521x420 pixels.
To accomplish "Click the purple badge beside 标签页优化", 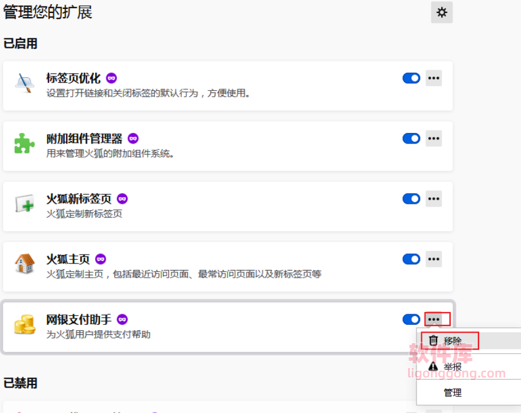I will coord(112,78).
